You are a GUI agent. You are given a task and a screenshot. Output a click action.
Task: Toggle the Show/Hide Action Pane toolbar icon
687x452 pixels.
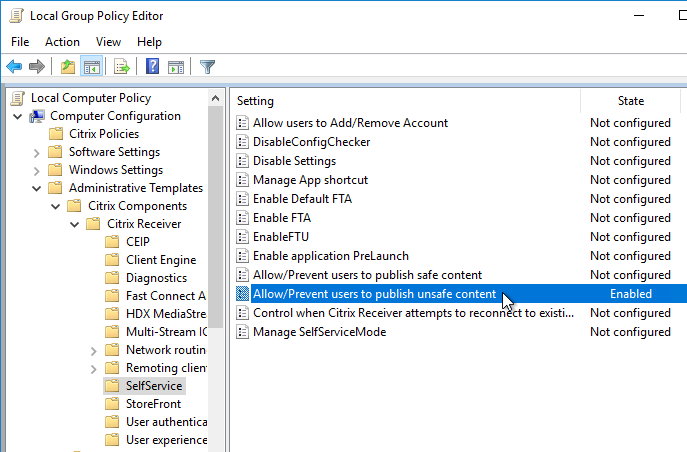click(x=176, y=67)
